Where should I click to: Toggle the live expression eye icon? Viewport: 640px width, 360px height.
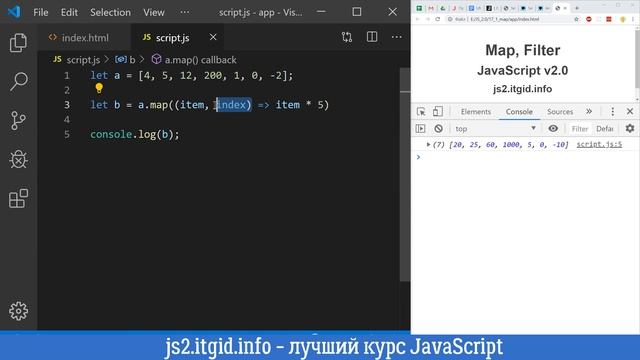553,129
